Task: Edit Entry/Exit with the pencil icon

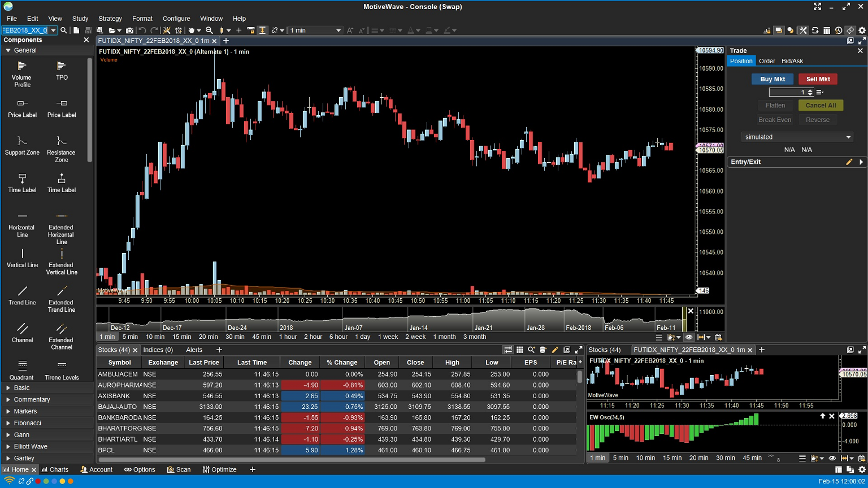Action: pyautogui.click(x=849, y=162)
